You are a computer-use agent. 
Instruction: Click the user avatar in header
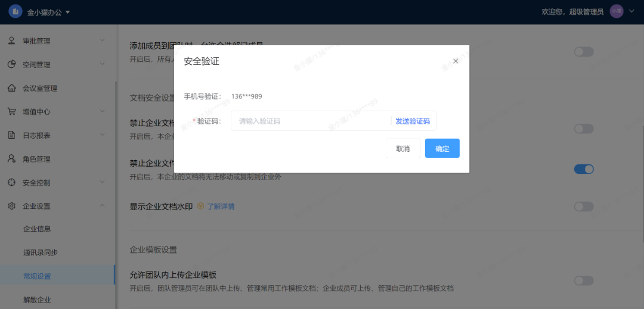(x=617, y=11)
